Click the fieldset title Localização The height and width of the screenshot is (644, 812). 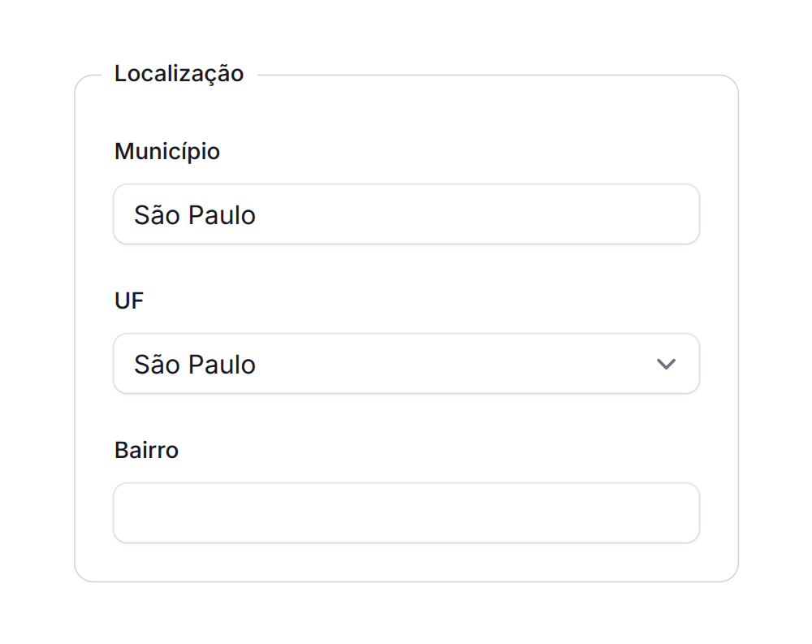click(179, 74)
